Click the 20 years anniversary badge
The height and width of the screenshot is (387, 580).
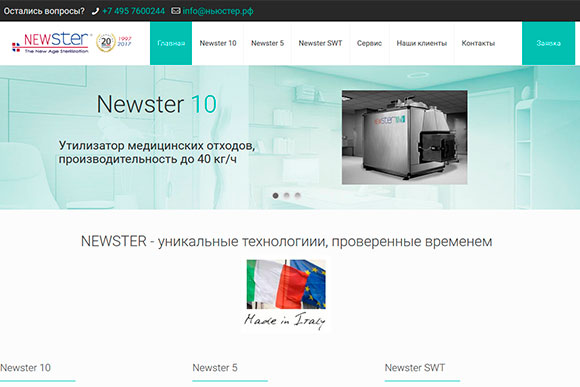[x=106, y=43]
